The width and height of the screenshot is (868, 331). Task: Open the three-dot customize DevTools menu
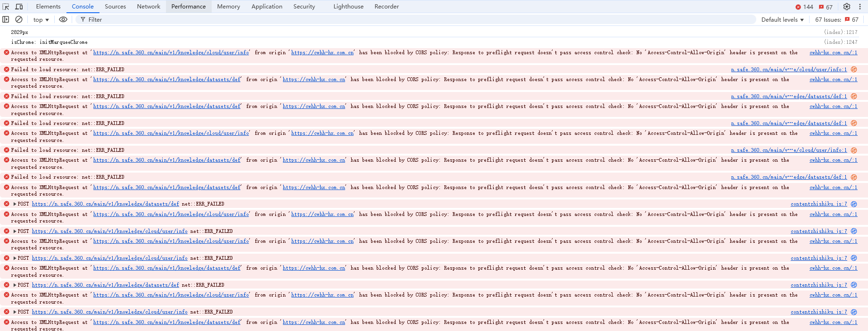(x=860, y=7)
